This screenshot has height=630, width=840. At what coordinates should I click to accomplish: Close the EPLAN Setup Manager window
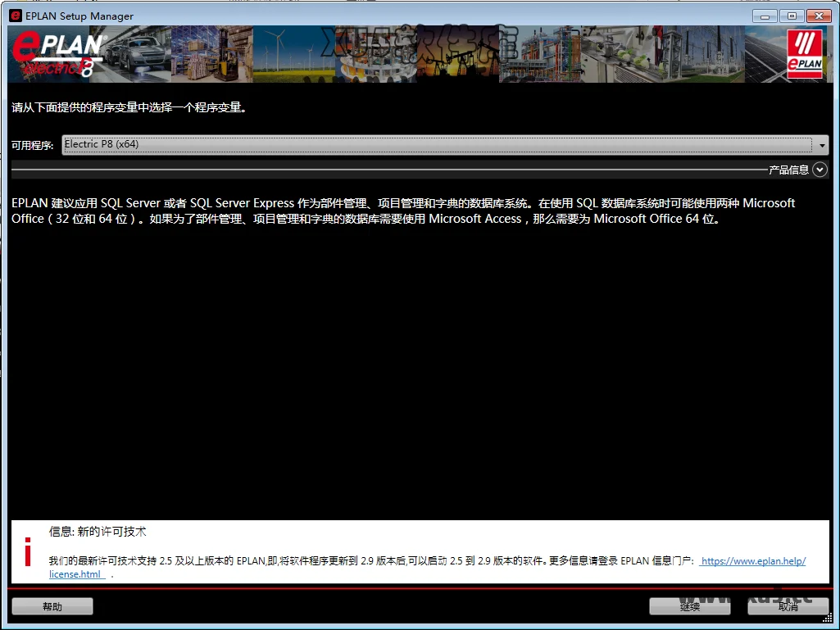click(x=819, y=16)
